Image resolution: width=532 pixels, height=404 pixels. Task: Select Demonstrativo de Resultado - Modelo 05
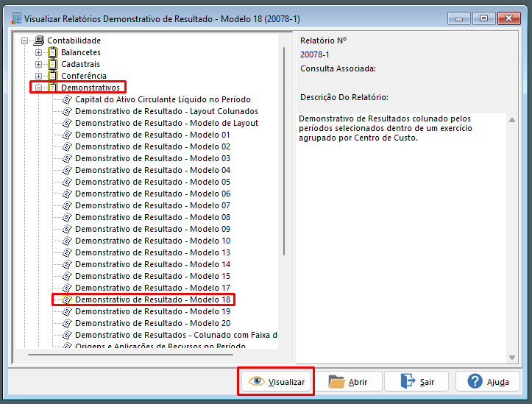(152, 182)
